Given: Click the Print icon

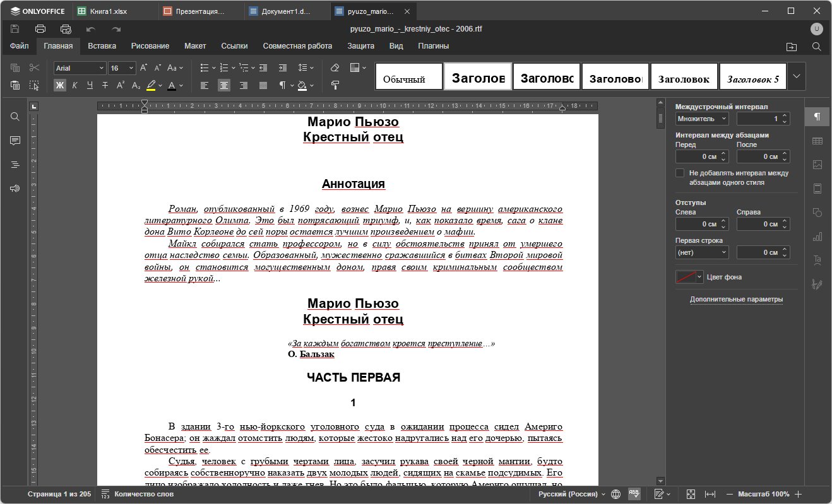Looking at the screenshot, I should pos(40,29).
